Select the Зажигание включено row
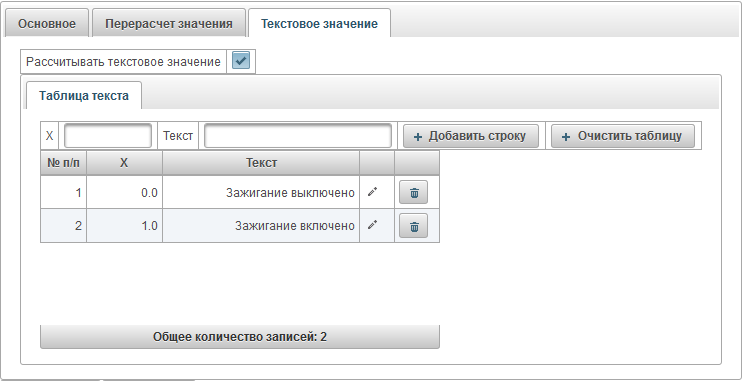Viewport: 742px width, 381px height. point(240,226)
